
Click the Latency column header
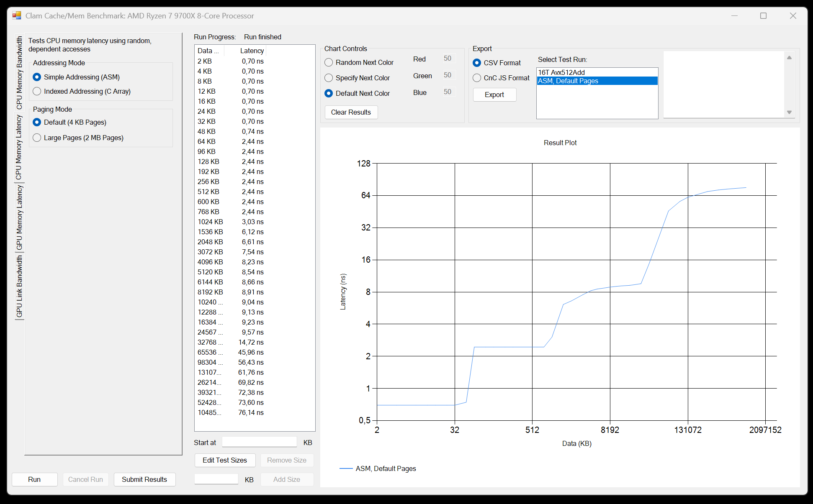pos(252,51)
